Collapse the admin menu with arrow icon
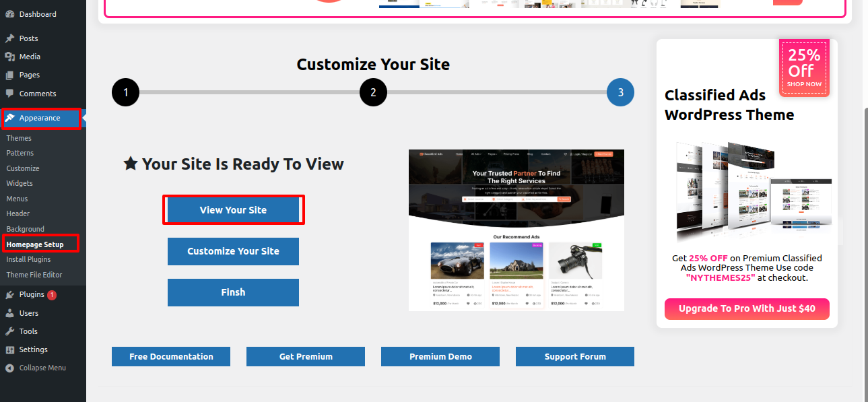The height and width of the screenshot is (402, 868). [x=9, y=368]
